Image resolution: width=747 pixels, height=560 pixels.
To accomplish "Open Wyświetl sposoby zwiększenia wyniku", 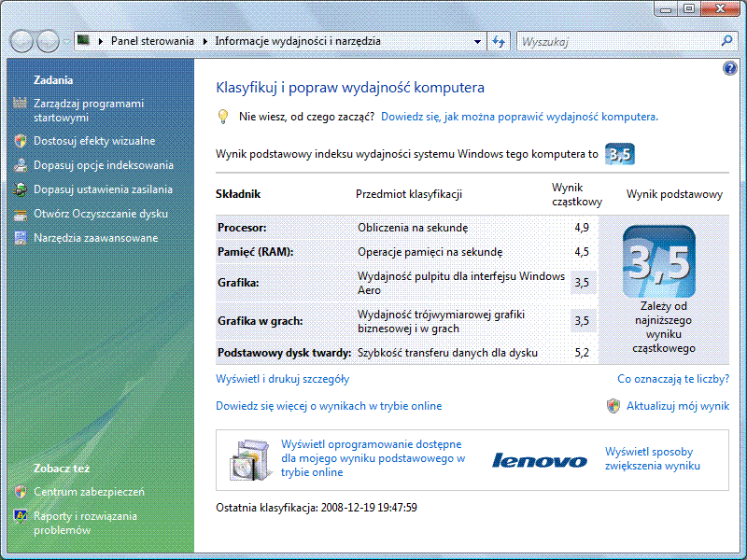I will tap(653, 458).
